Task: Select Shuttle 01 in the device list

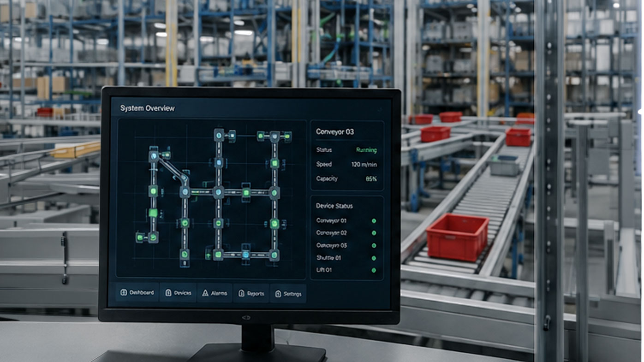Action: (328, 258)
